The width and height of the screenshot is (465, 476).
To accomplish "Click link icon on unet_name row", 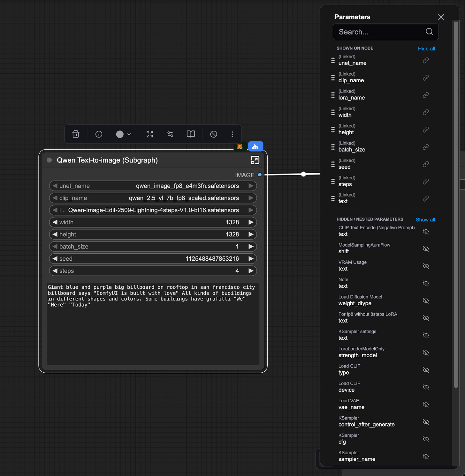I will point(426,60).
